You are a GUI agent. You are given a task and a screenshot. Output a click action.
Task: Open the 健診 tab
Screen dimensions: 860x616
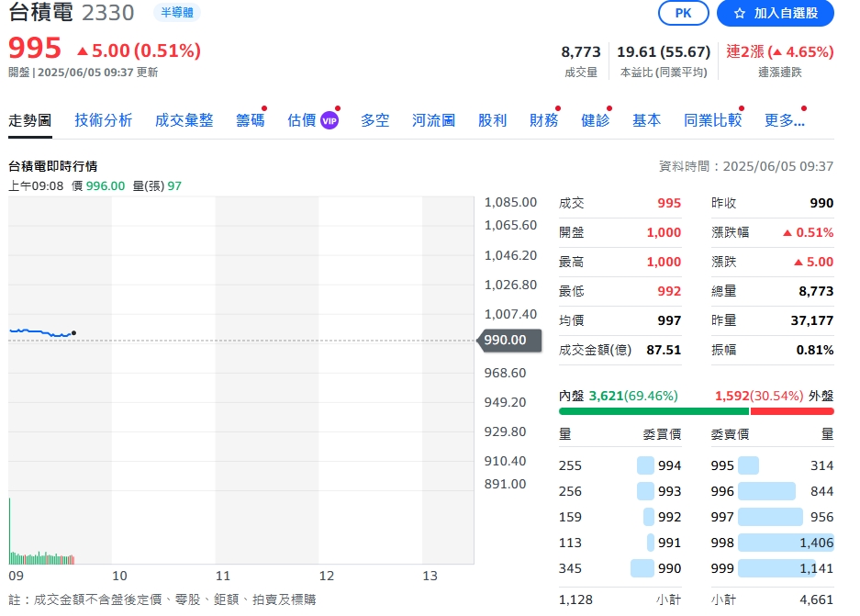pos(595,120)
